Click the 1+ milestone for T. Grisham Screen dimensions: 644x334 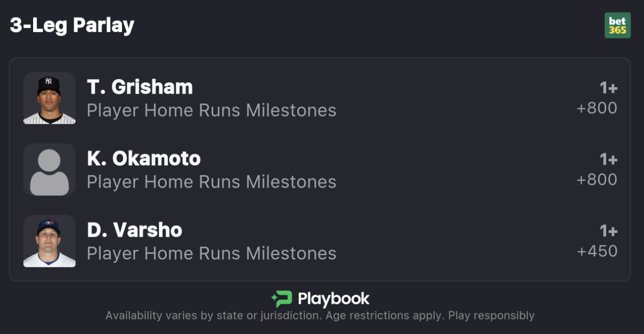coord(608,88)
